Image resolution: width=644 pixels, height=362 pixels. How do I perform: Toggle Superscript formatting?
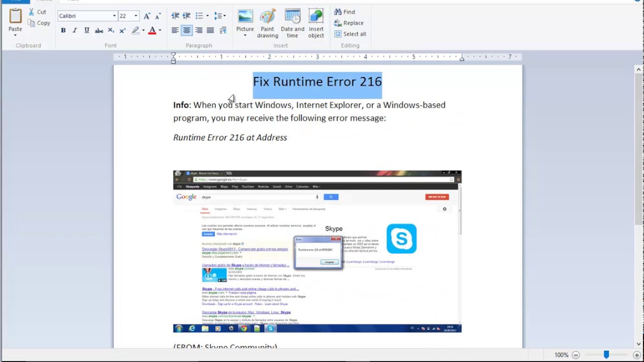pyautogui.click(x=123, y=31)
